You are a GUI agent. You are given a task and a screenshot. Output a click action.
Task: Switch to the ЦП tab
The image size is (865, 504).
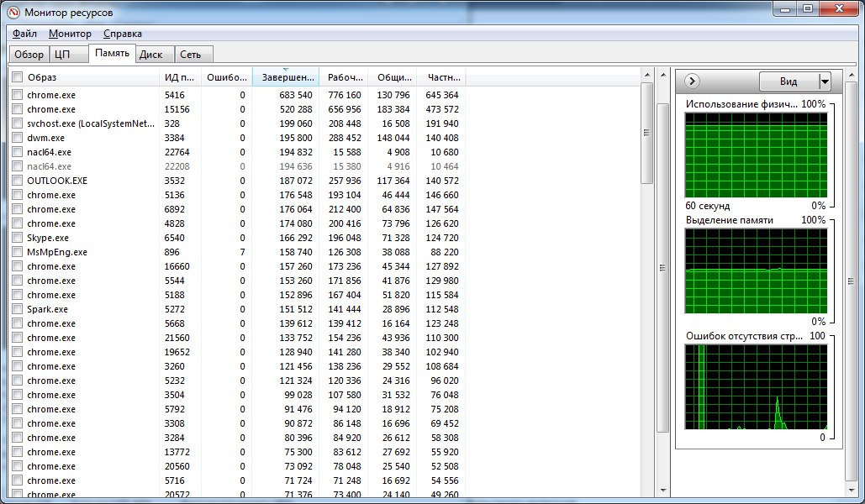(68, 54)
